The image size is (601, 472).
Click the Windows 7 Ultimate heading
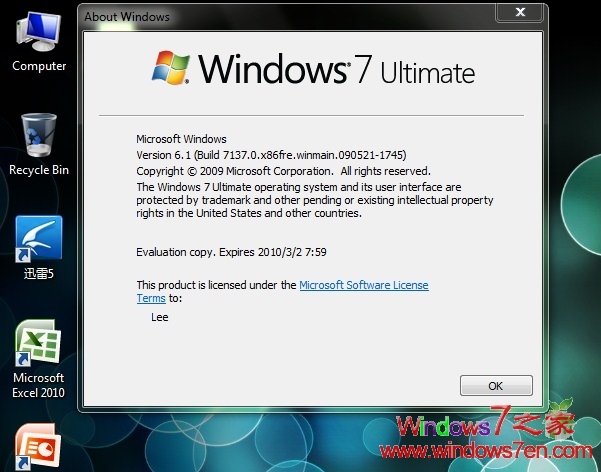337,69
